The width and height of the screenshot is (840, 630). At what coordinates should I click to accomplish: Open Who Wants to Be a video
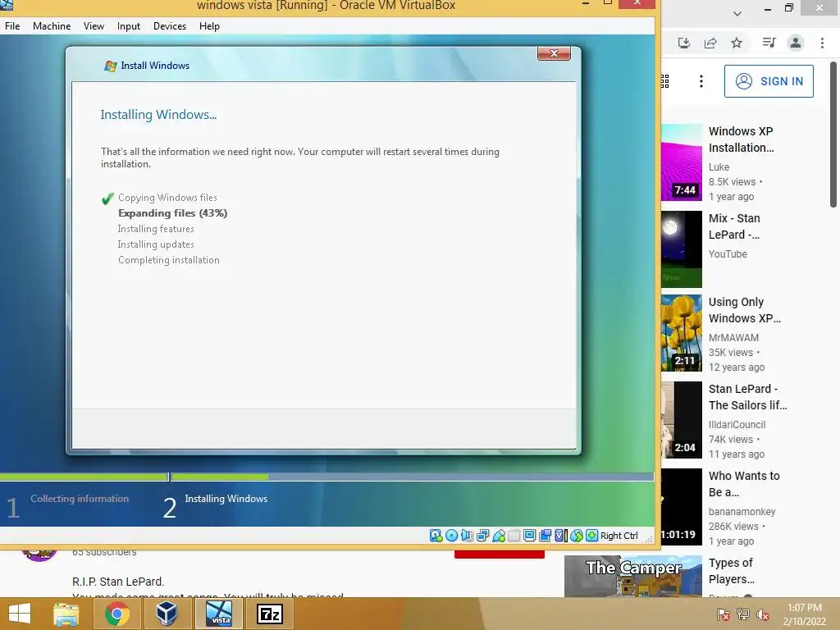[744, 484]
